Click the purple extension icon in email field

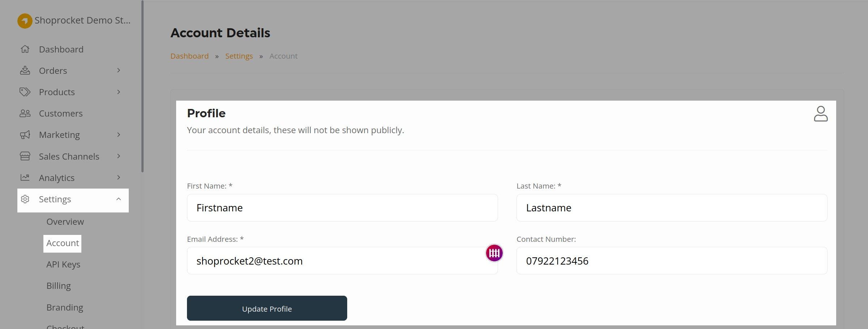tap(494, 253)
